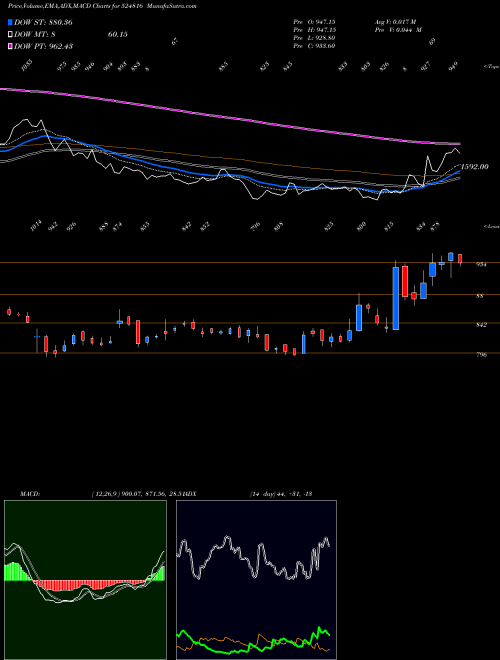Click the 'Pre H: 947.15' value

(x=314, y=30)
